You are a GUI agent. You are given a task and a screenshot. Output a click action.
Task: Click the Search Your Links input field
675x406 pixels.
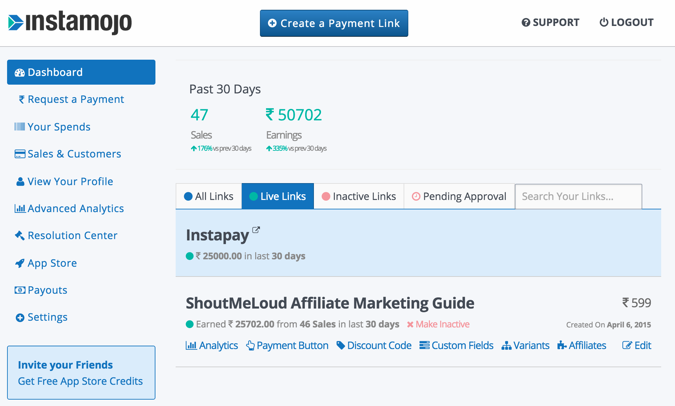click(x=578, y=196)
